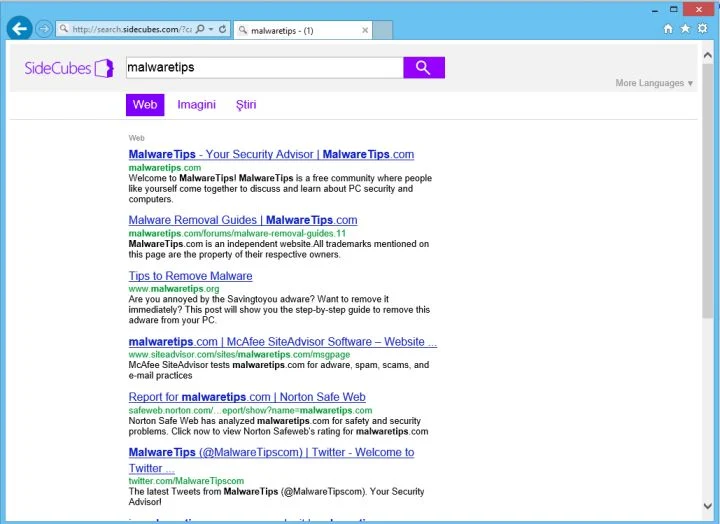
Task: Click the address bar URL field
Action: click(x=131, y=29)
